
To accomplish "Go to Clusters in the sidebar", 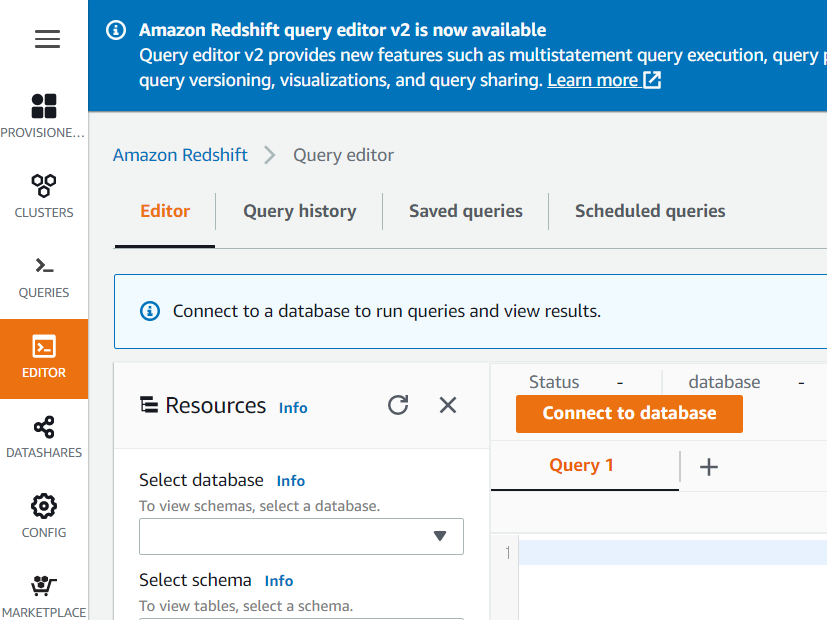I will [44, 196].
